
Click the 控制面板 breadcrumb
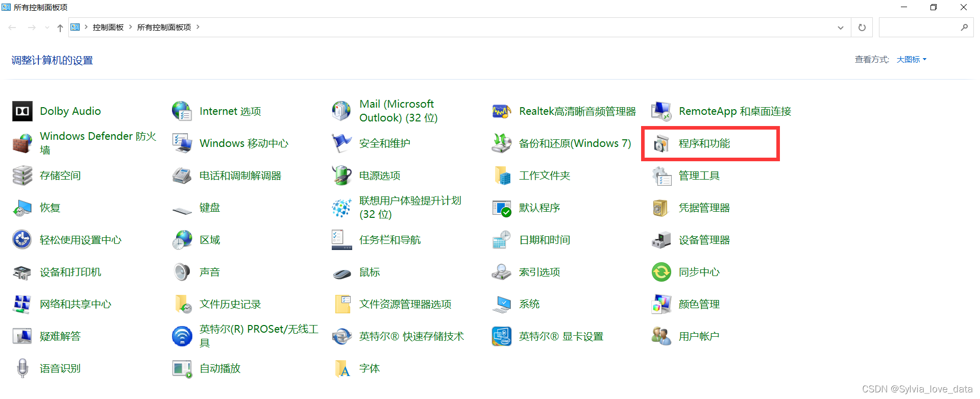[108, 27]
